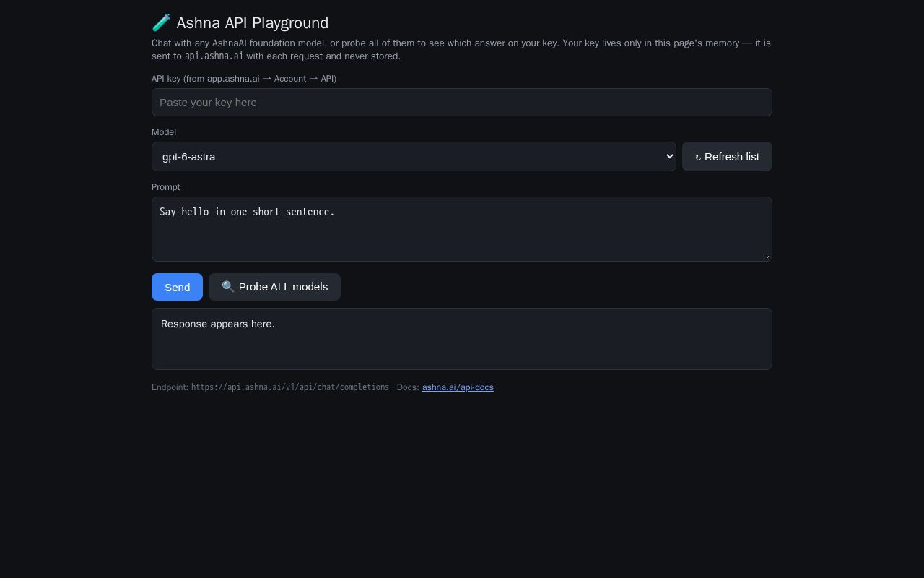Click the Ashna API Playground heading
Screen dimensions: 924x578
coord(240,23)
